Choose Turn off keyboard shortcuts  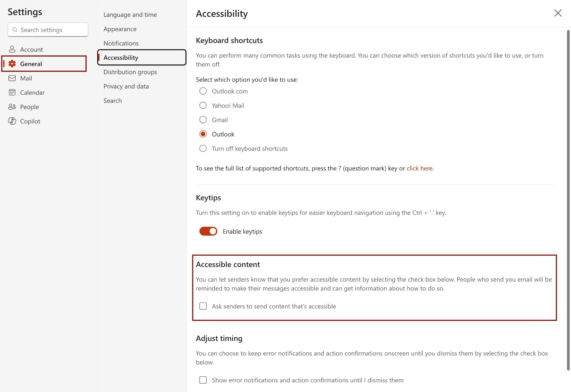point(203,148)
